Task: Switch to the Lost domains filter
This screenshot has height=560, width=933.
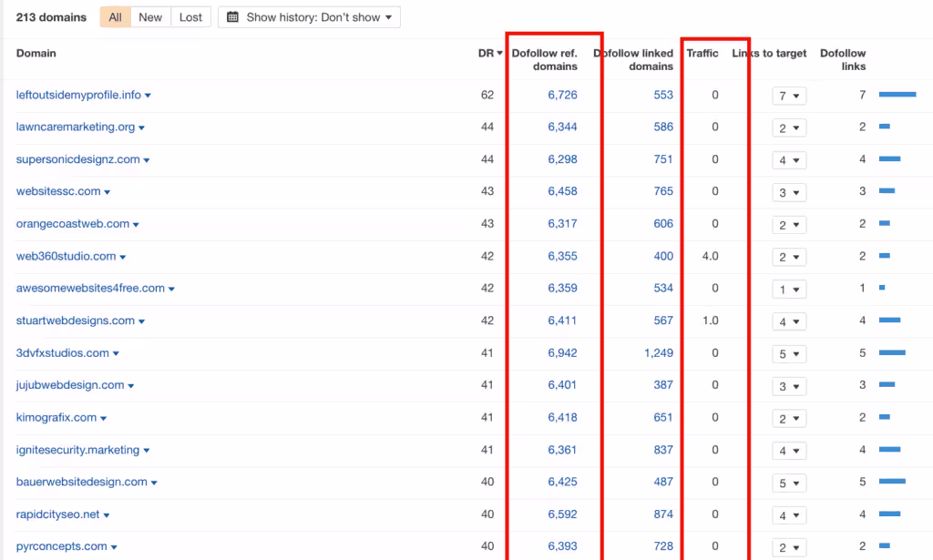Action: (x=190, y=17)
